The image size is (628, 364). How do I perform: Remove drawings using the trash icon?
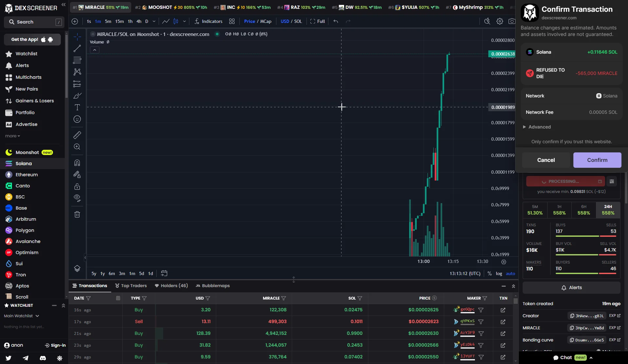click(77, 214)
